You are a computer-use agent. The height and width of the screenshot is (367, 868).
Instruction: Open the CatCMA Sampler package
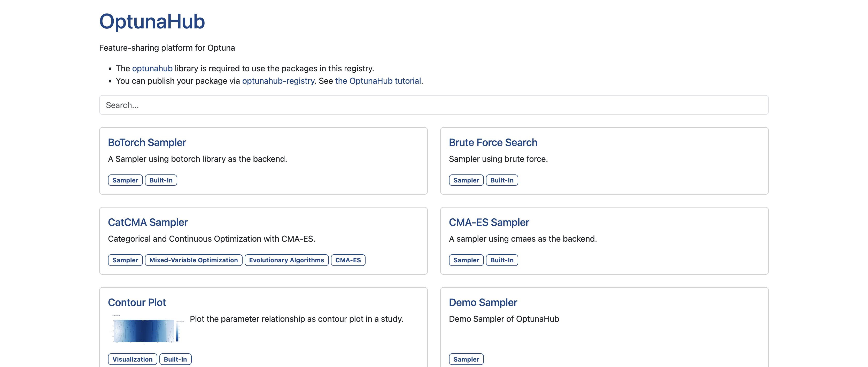click(x=148, y=223)
